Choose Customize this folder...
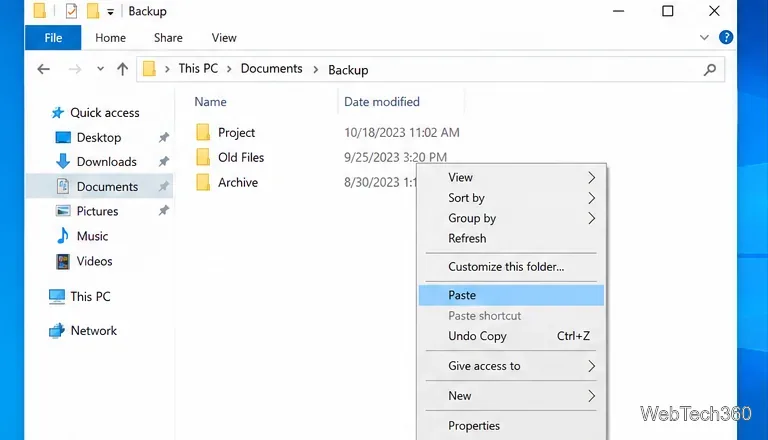 (x=511, y=267)
